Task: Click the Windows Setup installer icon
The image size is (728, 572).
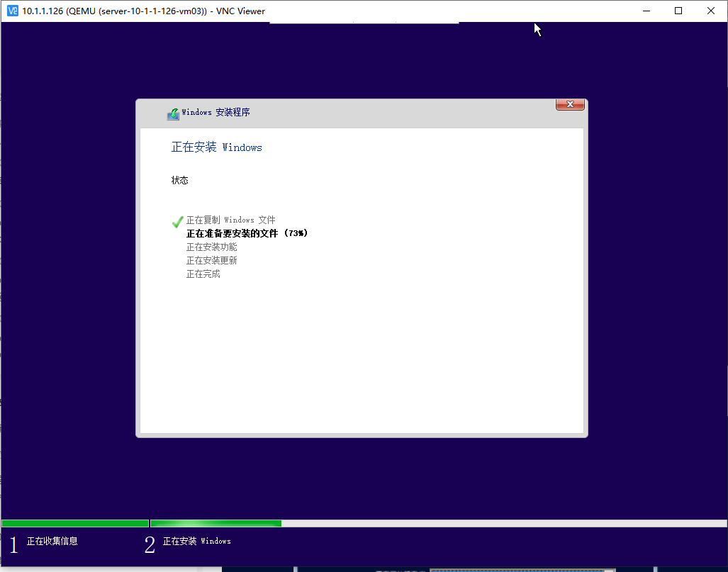Action: (x=173, y=113)
